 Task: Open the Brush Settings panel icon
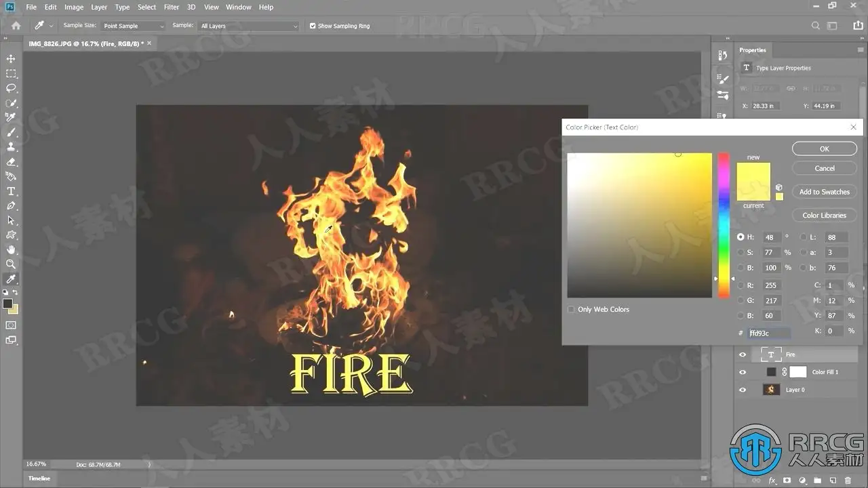point(723,79)
